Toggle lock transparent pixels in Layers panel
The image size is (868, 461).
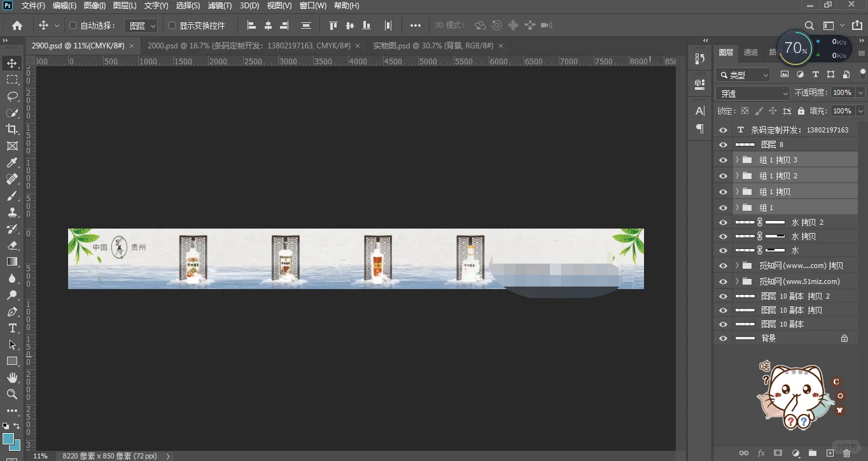click(x=745, y=111)
